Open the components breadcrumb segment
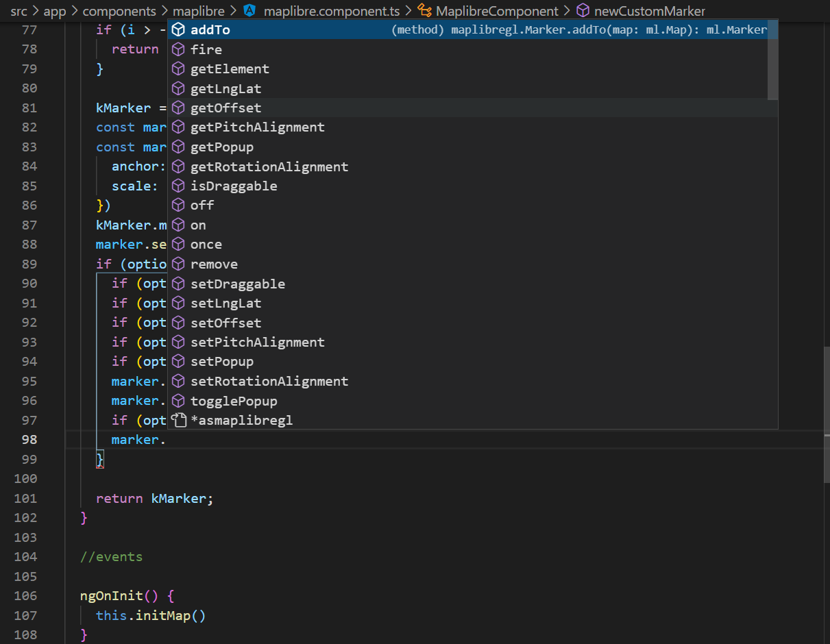Screen dimensions: 830x644 tap(119, 11)
